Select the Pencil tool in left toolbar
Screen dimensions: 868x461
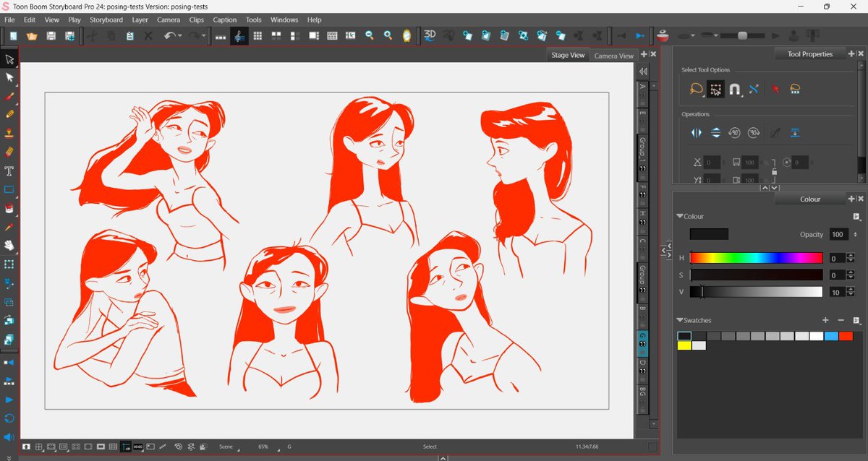[9, 114]
